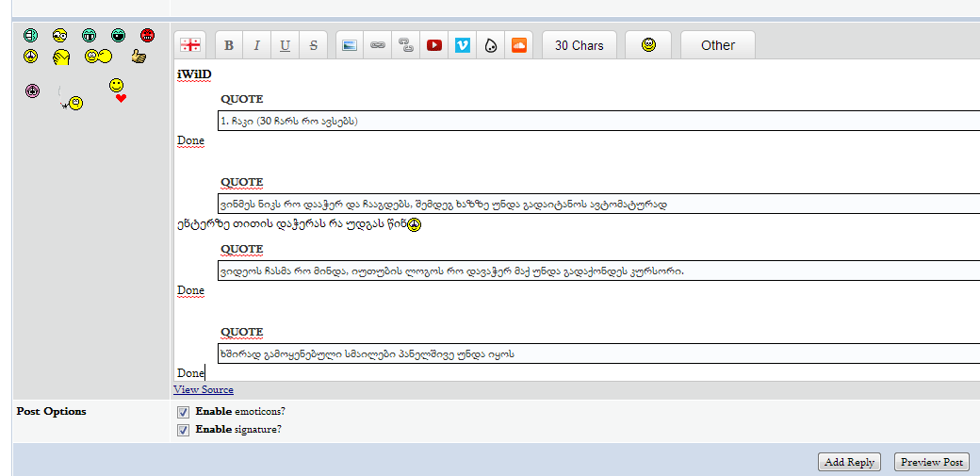This screenshot has height=476, width=980.
Task: Insert a SoundCloud track
Action: tap(519, 45)
